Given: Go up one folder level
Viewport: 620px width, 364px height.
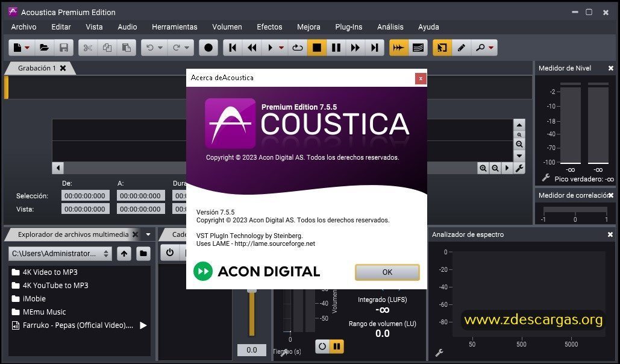Looking at the screenshot, I should (124, 254).
